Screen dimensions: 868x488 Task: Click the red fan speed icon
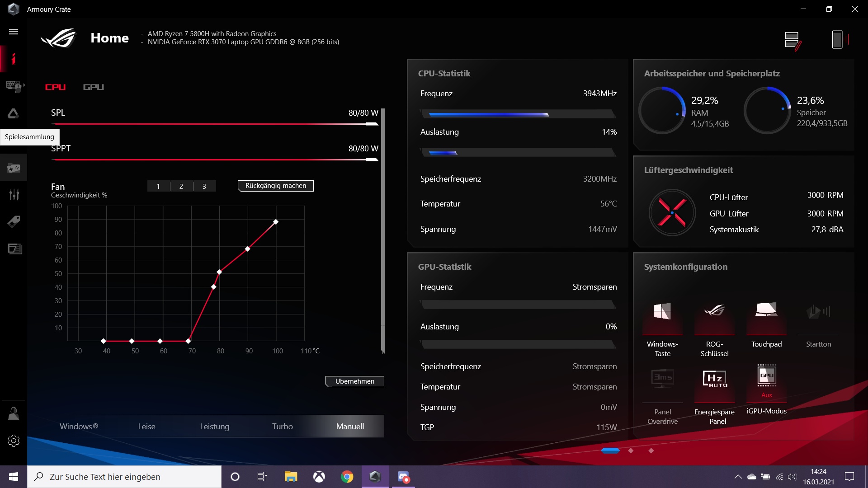(672, 212)
